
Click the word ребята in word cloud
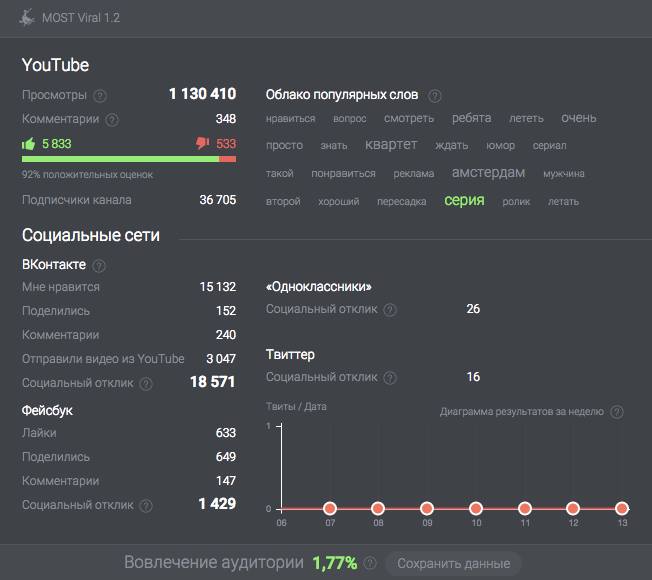point(472,118)
